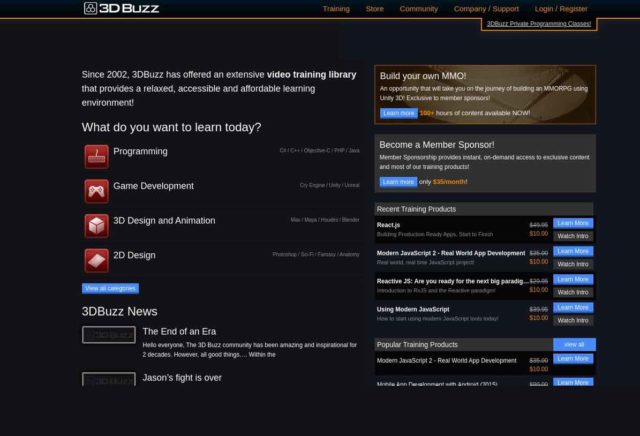Open the 2D Design plane icon

[x=96, y=260]
